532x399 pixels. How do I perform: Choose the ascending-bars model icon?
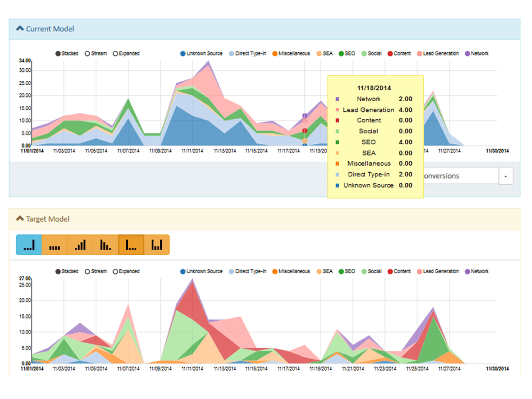pos(80,245)
